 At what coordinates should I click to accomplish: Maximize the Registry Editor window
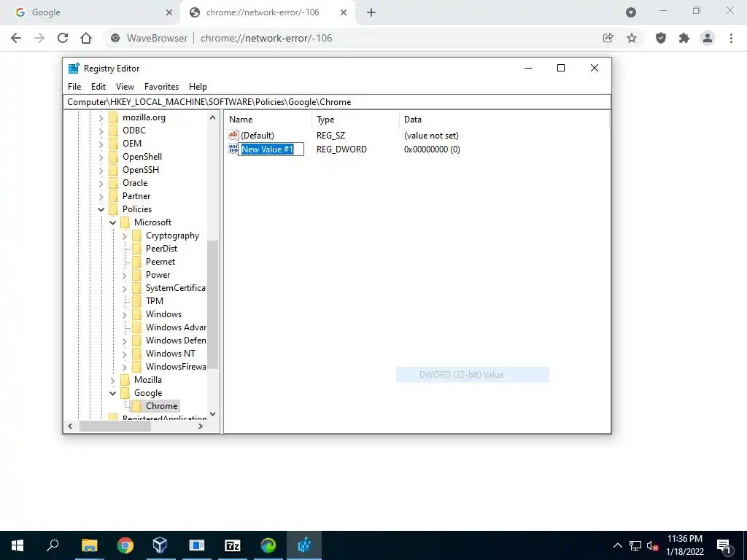point(561,68)
